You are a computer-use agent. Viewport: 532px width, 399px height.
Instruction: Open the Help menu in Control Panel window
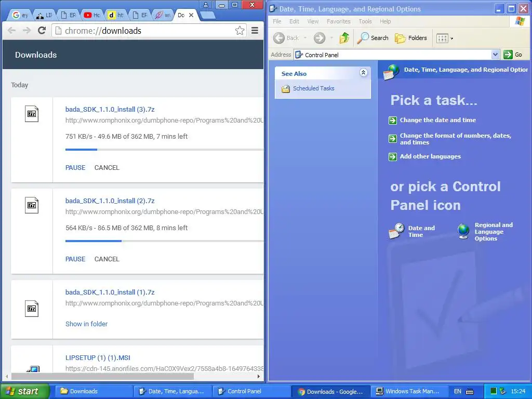385,21
